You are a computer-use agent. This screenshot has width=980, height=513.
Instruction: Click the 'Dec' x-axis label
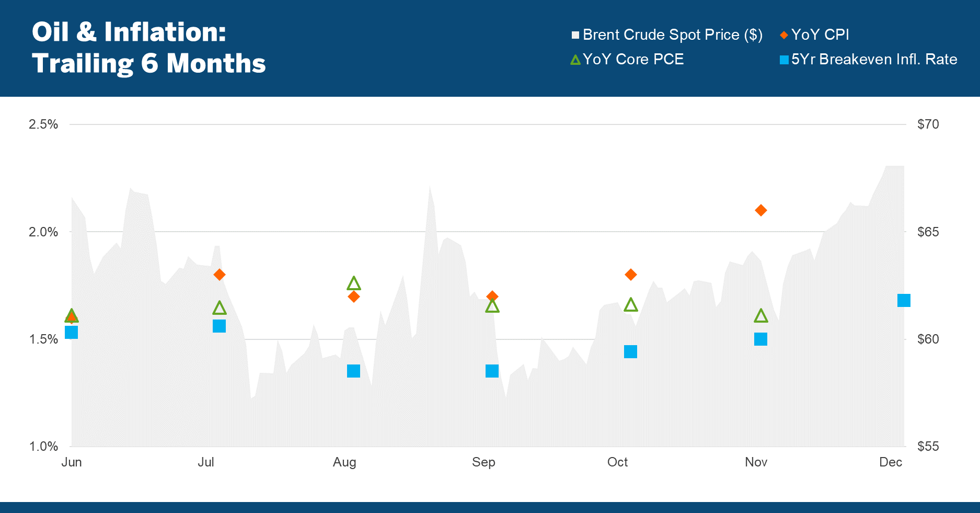point(890,462)
